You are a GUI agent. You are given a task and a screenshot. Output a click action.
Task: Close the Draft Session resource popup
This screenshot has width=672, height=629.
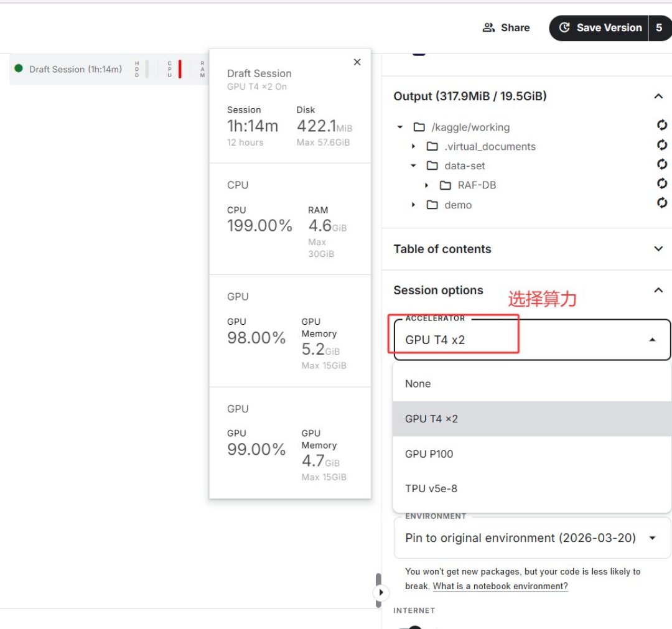[357, 62]
